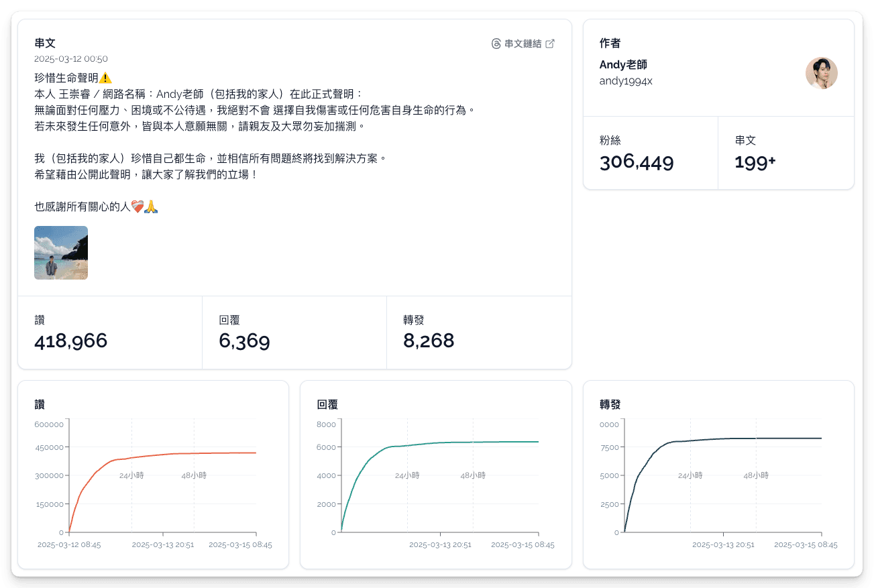Click the 199+ threads count
The image size is (874, 588).
(755, 162)
